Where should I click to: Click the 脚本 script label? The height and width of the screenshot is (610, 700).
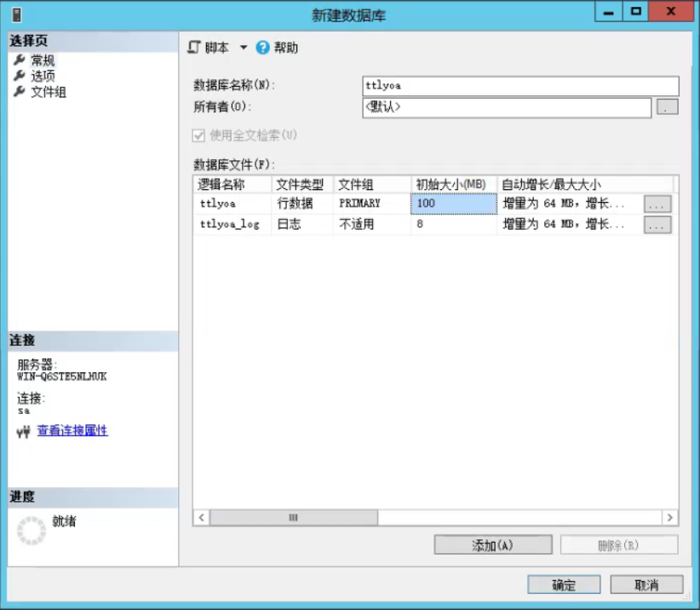(x=217, y=48)
